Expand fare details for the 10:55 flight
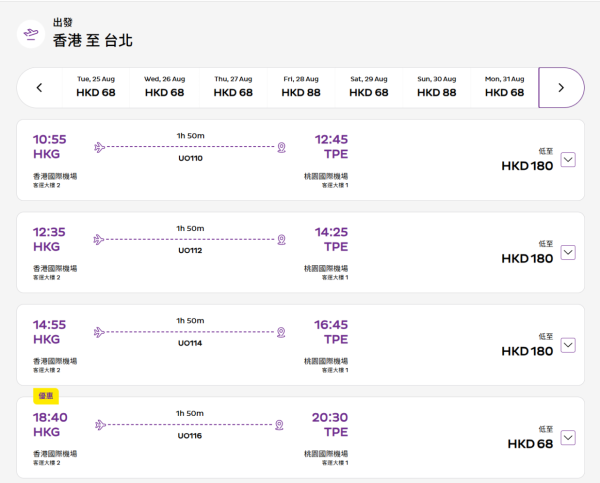The image size is (600, 483). click(x=568, y=160)
